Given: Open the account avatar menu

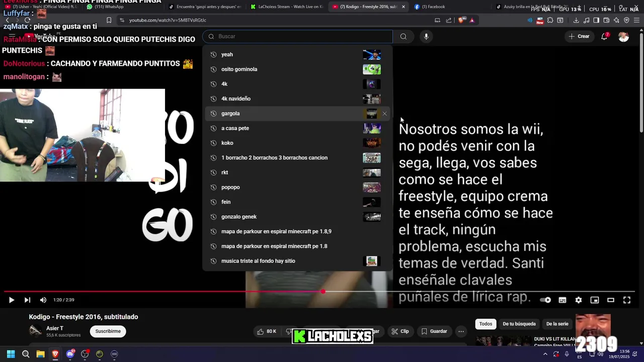Looking at the screenshot, I should pos(623,36).
